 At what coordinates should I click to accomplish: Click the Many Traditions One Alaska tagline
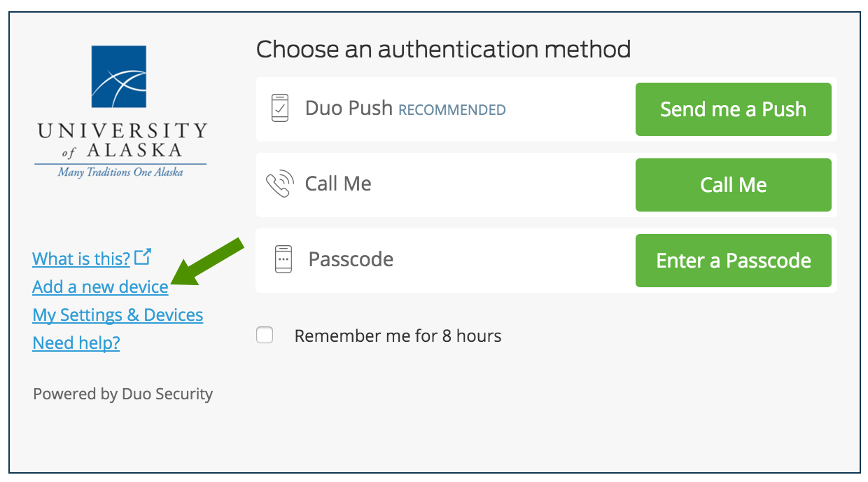120,172
